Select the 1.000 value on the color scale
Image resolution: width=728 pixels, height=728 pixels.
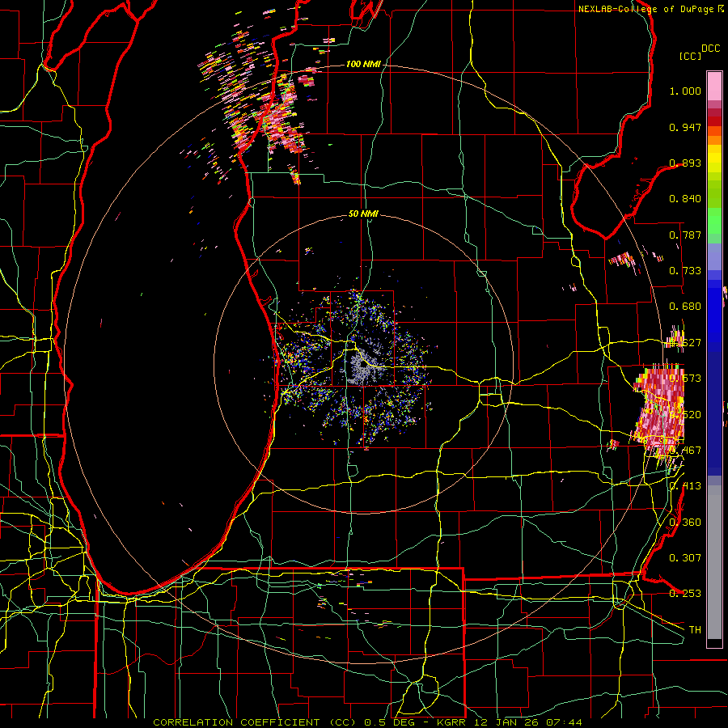(x=685, y=91)
